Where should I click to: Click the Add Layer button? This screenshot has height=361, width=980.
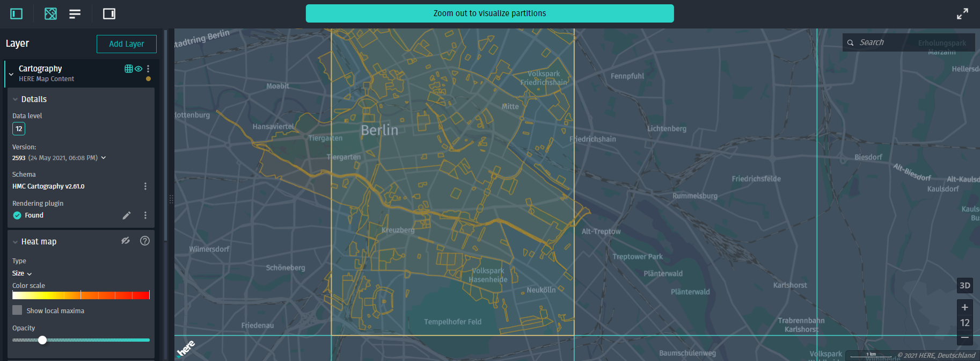(127, 44)
